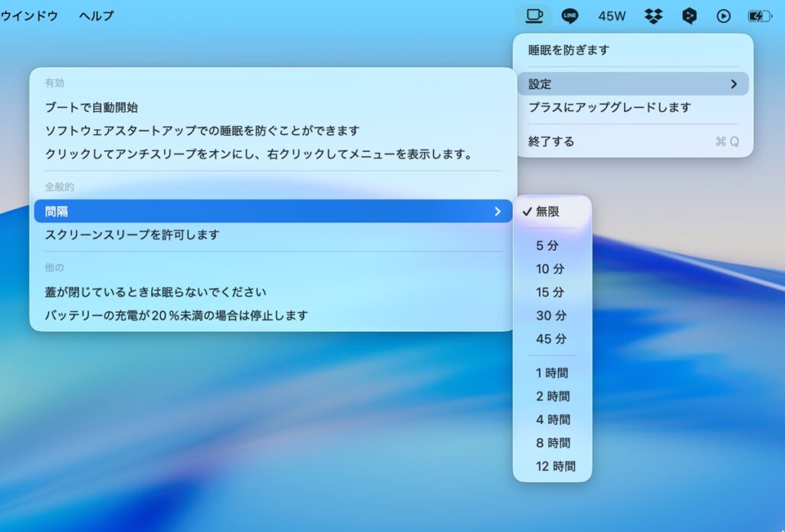Screen dimensions: 785x532
Task: Open the LINE menu bar icon
Action: (x=570, y=15)
